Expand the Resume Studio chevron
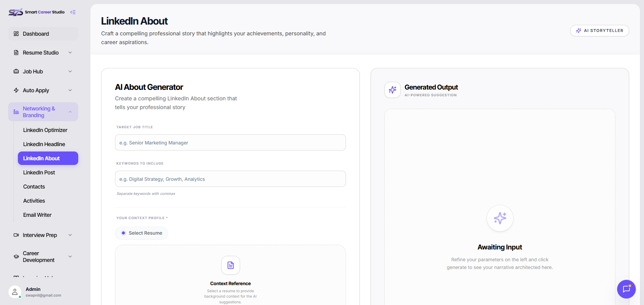 pyautogui.click(x=70, y=53)
